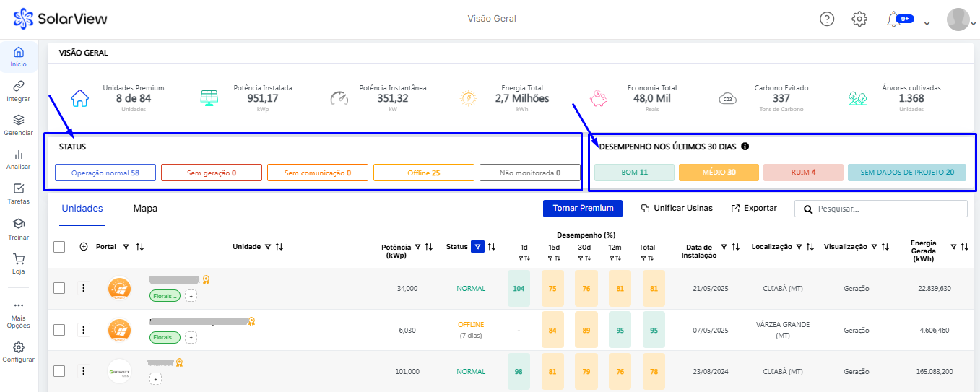The width and height of the screenshot is (980, 392).
Task: Filter by RUIM performance badge
Action: coord(803,173)
